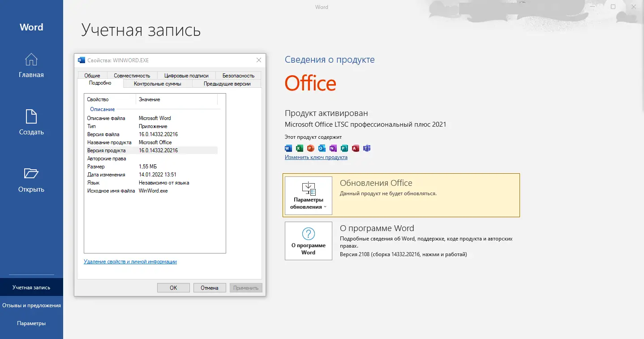Image resolution: width=644 pixels, height=339 pixels.
Task: Open the Открыть file page
Action: [x=31, y=180]
